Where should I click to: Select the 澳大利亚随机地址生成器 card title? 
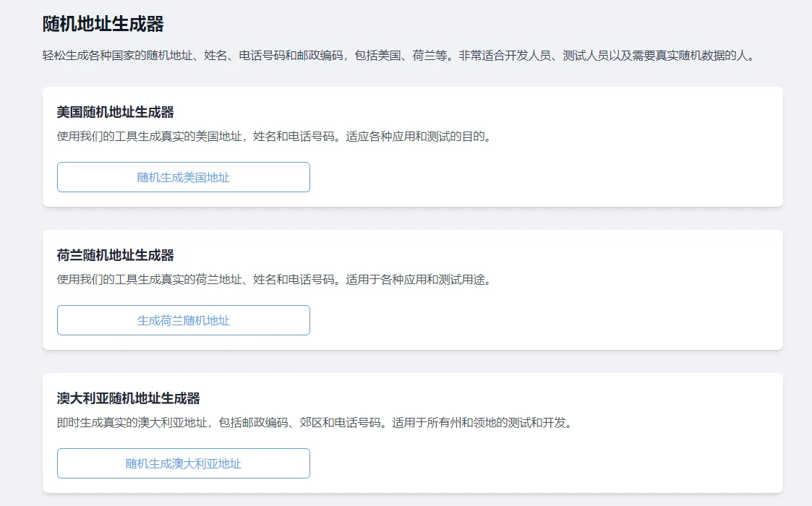pyautogui.click(x=129, y=398)
